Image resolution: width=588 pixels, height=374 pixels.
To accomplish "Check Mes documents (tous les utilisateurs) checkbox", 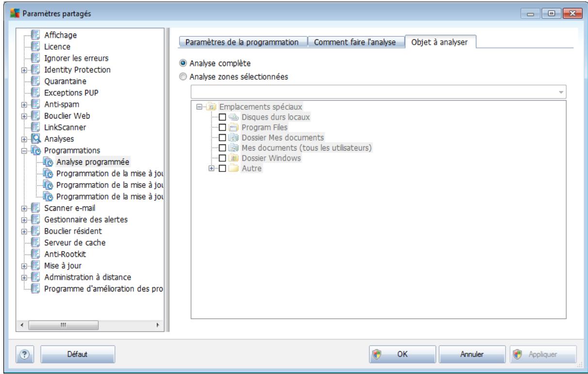I will click(222, 148).
